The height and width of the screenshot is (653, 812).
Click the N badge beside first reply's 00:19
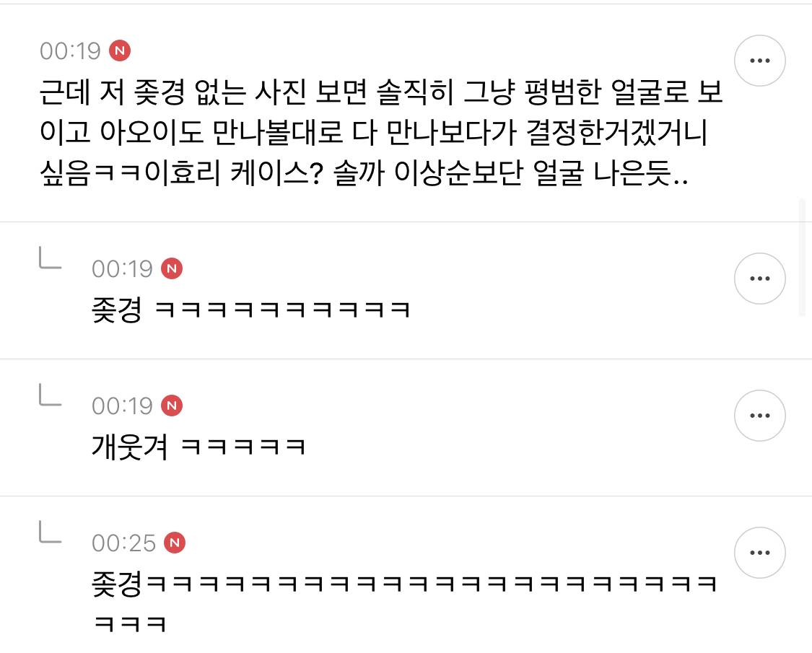(x=172, y=268)
